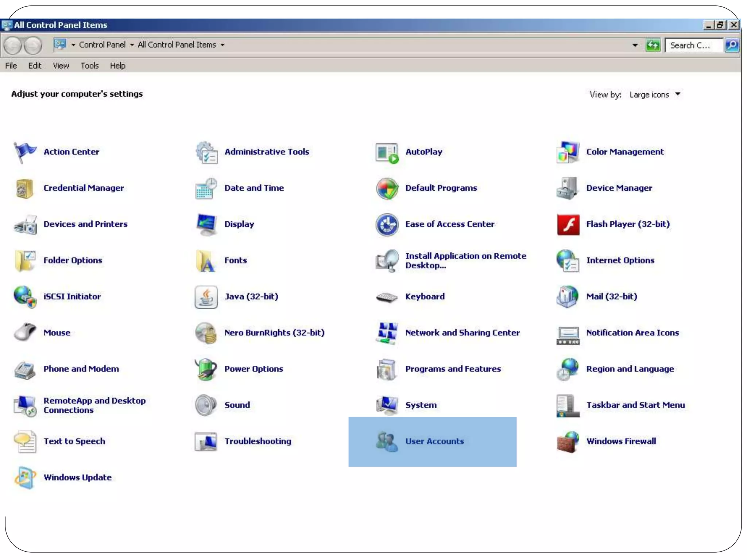Open the Flash Player icon
The height and width of the screenshot is (560, 747).
coord(568,224)
